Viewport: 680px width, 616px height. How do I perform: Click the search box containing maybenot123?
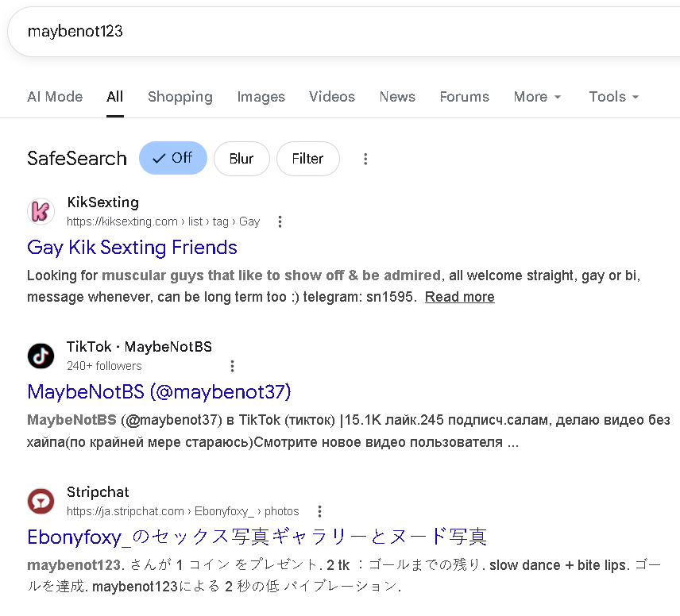point(318,32)
